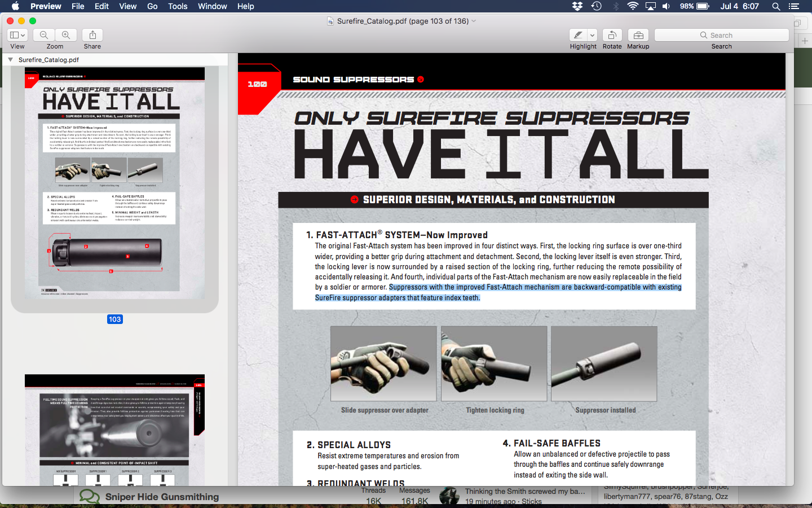The height and width of the screenshot is (508, 812).
Task: Open Spotlight search in menu bar
Action: point(776,6)
